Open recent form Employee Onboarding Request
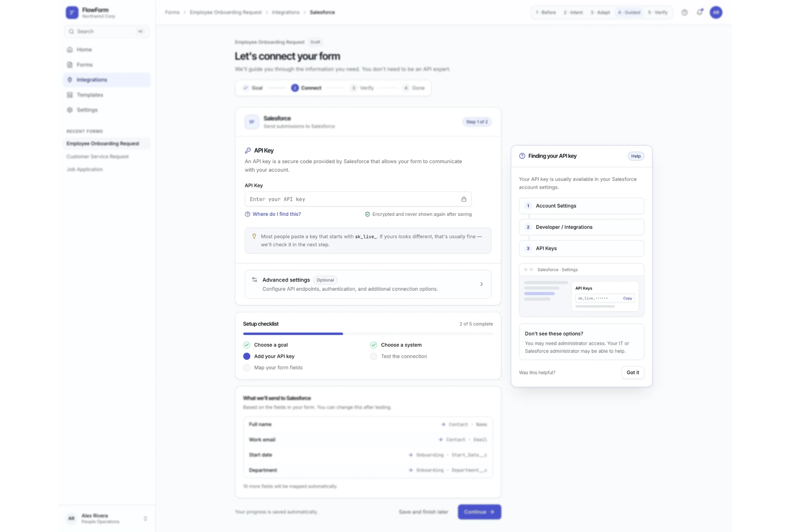Screen dimensions: 790x532 click(106, 144)
